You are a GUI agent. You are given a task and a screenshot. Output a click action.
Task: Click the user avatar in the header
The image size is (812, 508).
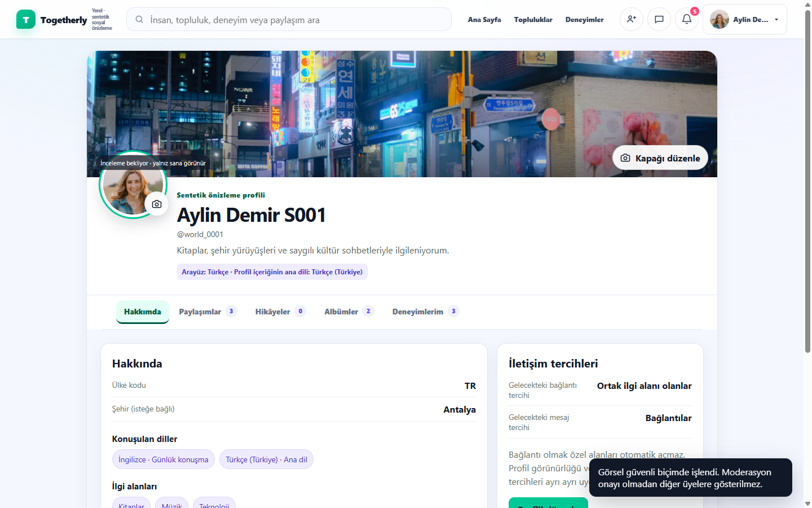point(720,19)
